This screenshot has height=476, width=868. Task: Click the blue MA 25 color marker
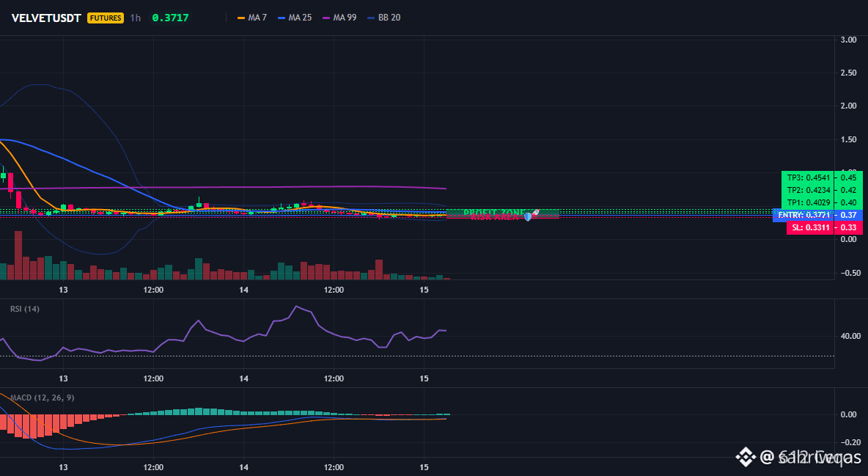(x=282, y=18)
